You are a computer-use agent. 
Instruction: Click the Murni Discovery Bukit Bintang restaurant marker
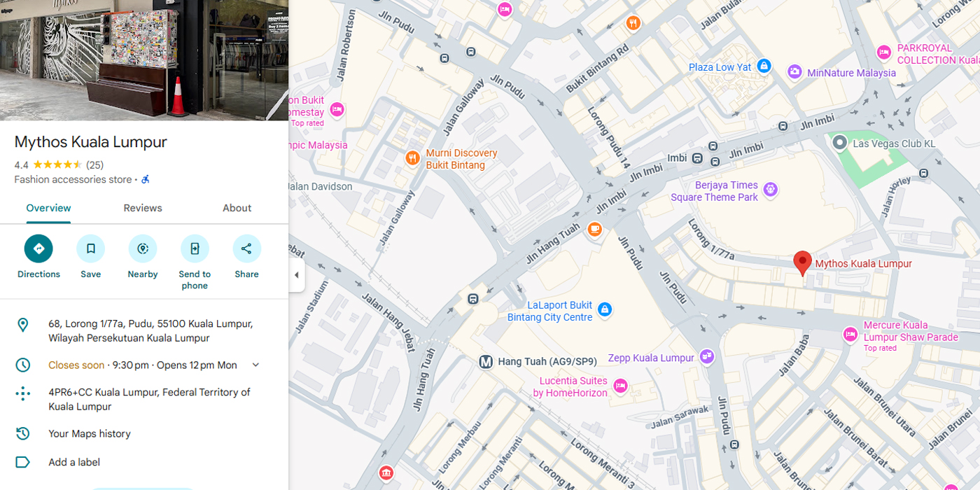pos(413,158)
